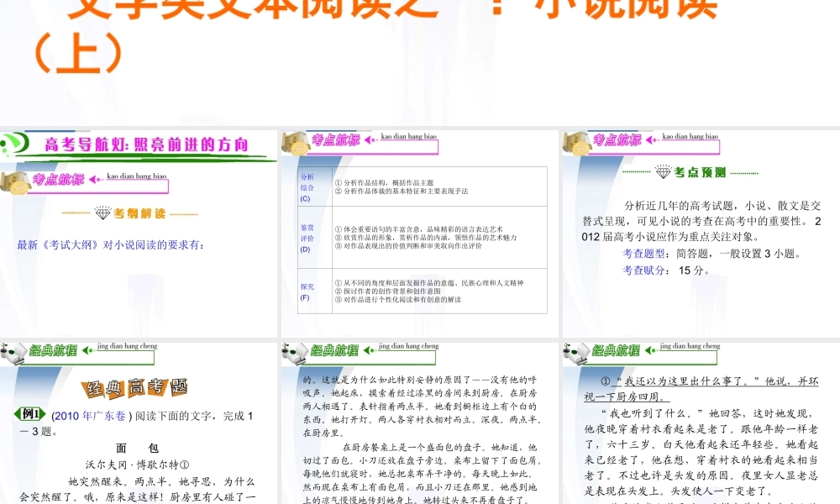Select the green 例1 badge
840x504 pixels.
click(30, 414)
